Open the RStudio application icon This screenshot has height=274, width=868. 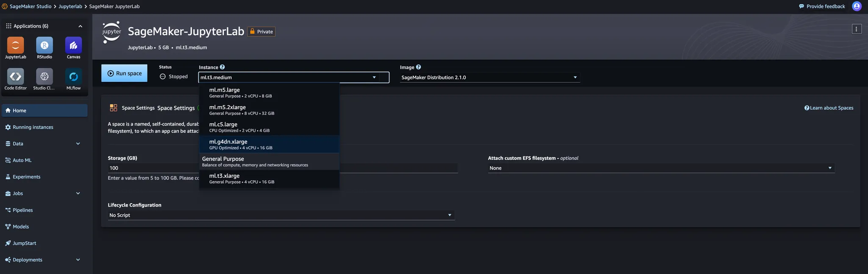click(x=45, y=45)
